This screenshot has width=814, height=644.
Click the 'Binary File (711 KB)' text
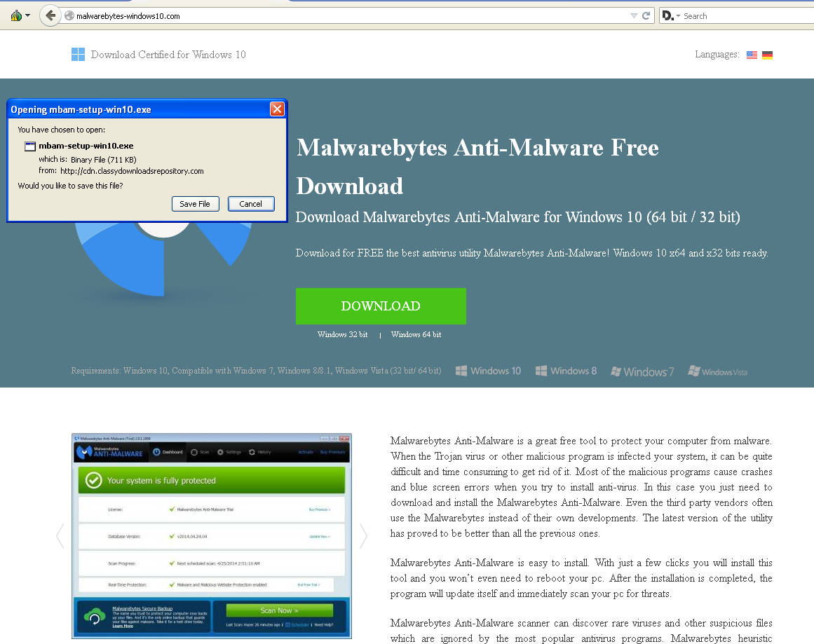[104, 159]
